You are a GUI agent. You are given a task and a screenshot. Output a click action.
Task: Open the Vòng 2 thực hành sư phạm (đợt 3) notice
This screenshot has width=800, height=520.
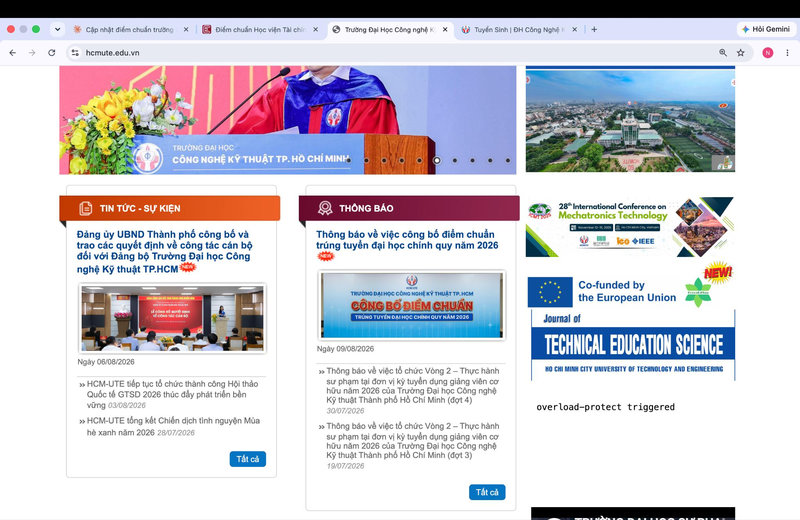tap(412, 440)
